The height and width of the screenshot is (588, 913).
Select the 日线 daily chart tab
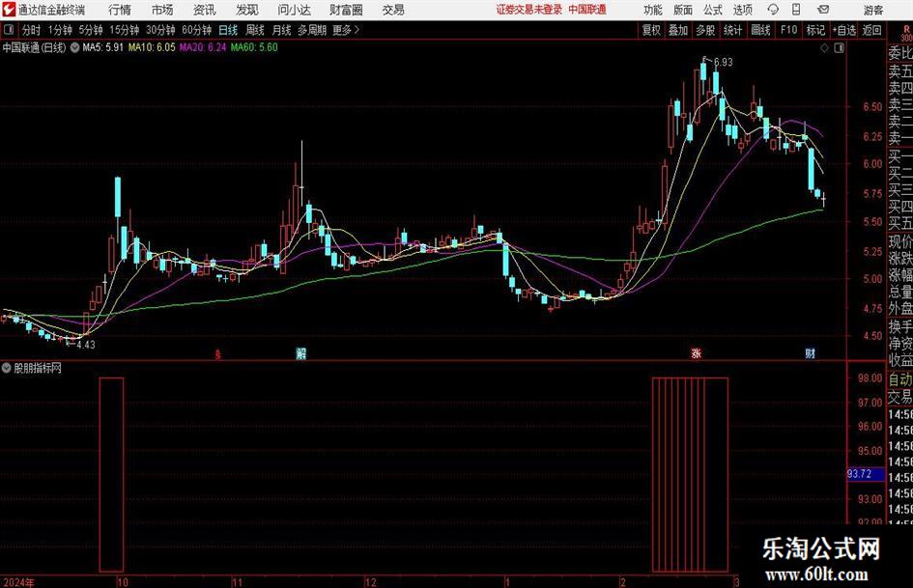[228, 30]
